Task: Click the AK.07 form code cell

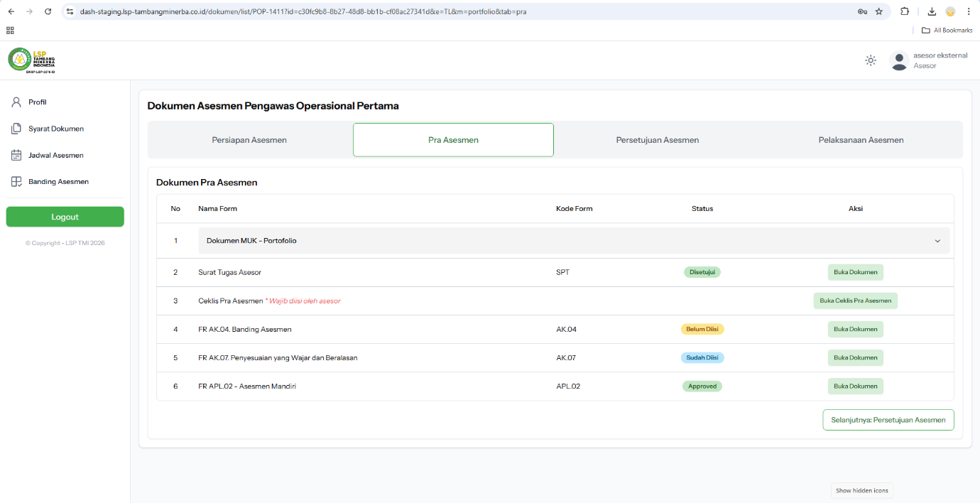Action: coord(566,357)
